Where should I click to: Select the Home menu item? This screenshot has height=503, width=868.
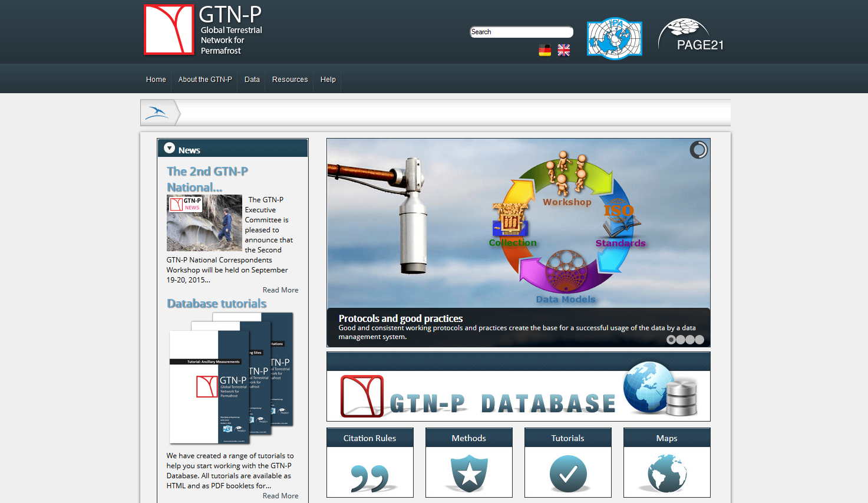point(156,78)
